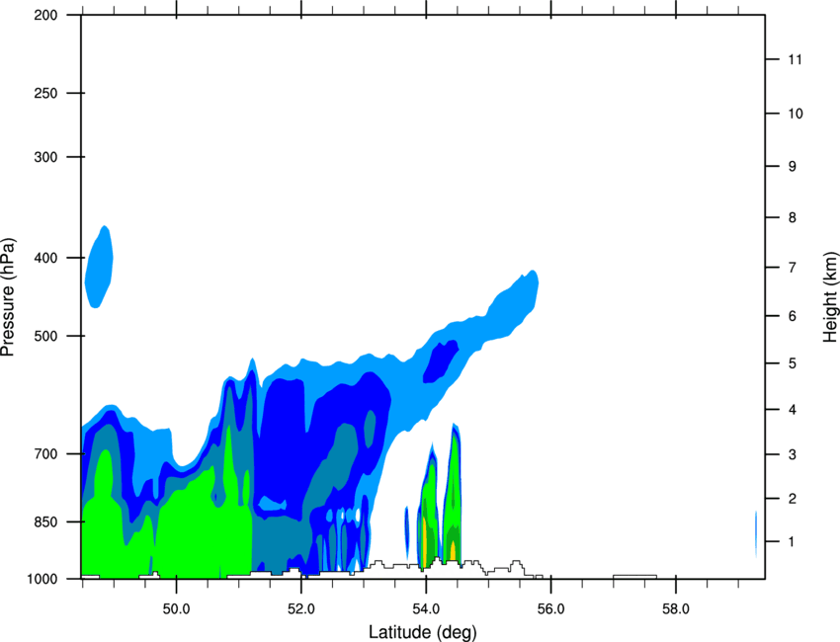Screen dimensions: 840x642
Task: Pick the 10 km height label
Action: [796, 114]
